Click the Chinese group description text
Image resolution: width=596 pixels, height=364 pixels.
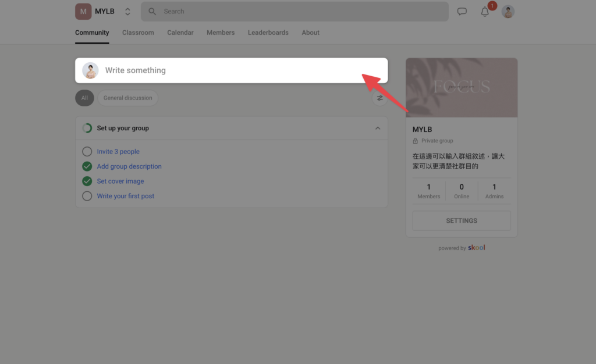(459, 161)
